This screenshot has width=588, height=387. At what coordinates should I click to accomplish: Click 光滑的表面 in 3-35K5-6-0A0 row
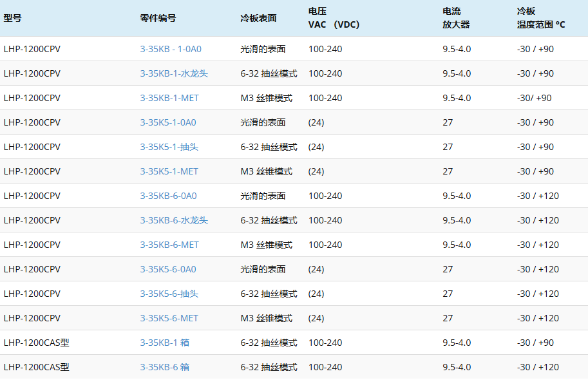pos(263,269)
